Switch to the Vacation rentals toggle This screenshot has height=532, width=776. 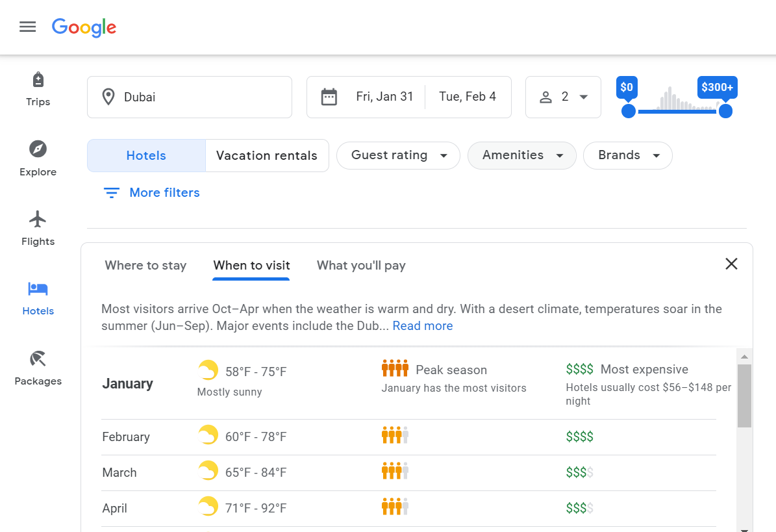click(267, 155)
